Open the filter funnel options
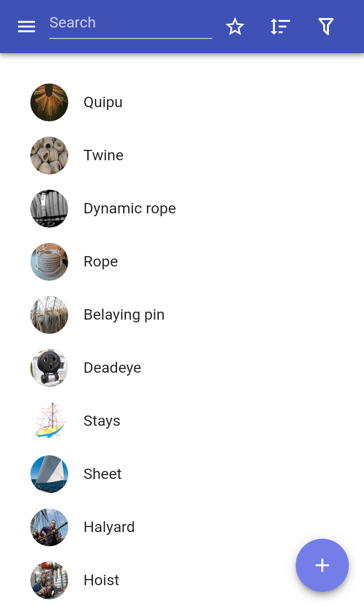 pos(326,27)
